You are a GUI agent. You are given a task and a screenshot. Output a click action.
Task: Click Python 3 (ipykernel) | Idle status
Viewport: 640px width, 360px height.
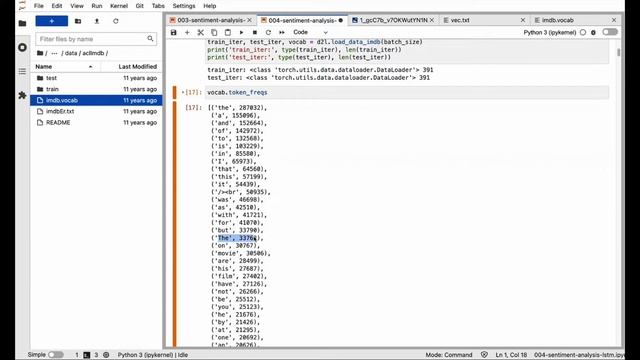[153, 355]
